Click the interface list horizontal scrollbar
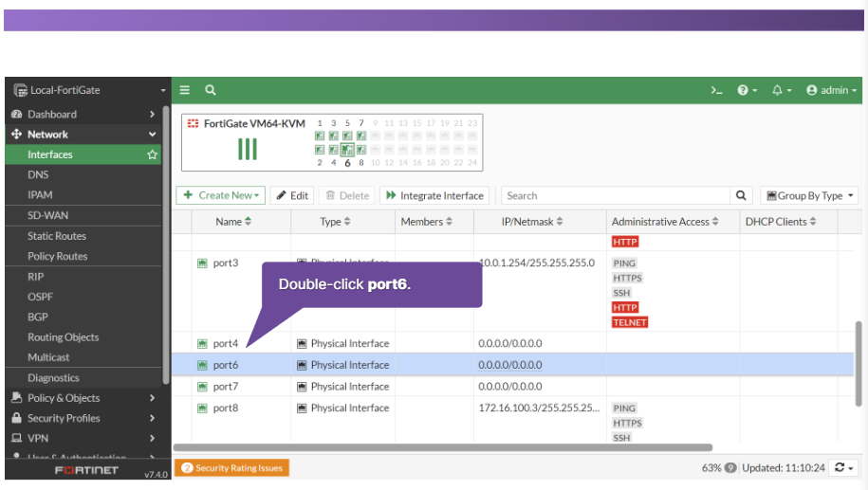The image size is (868, 490). [x=442, y=447]
